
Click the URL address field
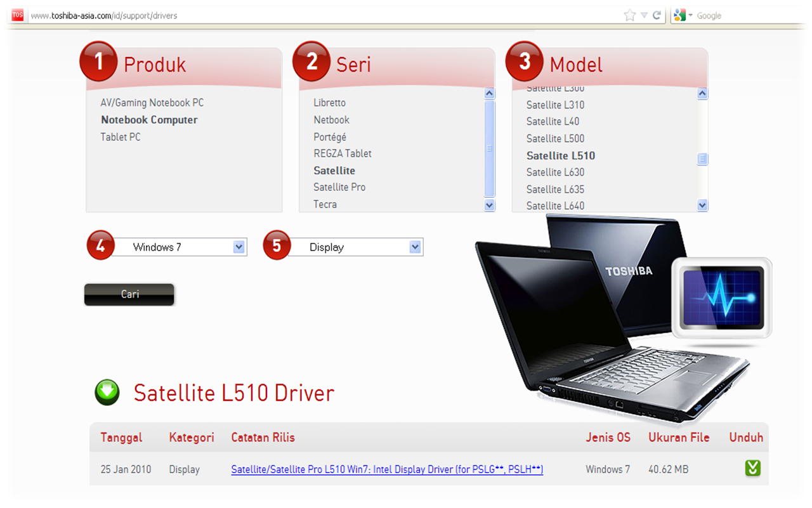pos(324,15)
